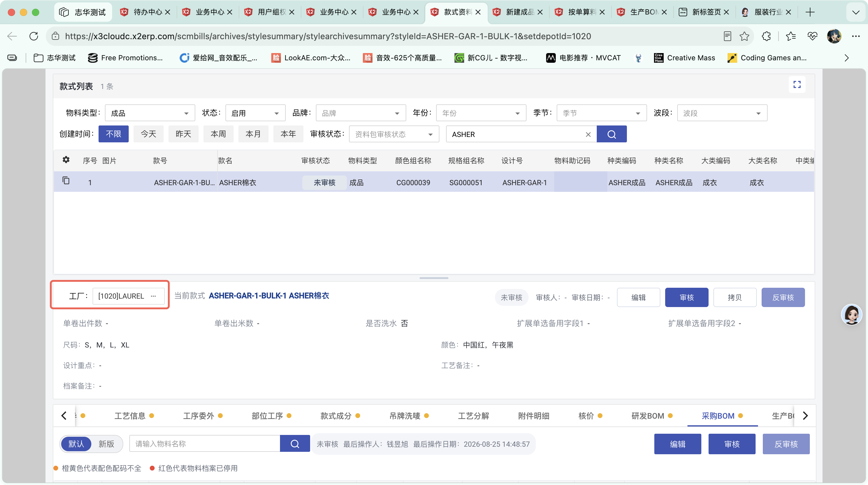Open the 状态 dropdown showing 启用
This screenshot has height=485, width=868.
click(x=255, y=113)
